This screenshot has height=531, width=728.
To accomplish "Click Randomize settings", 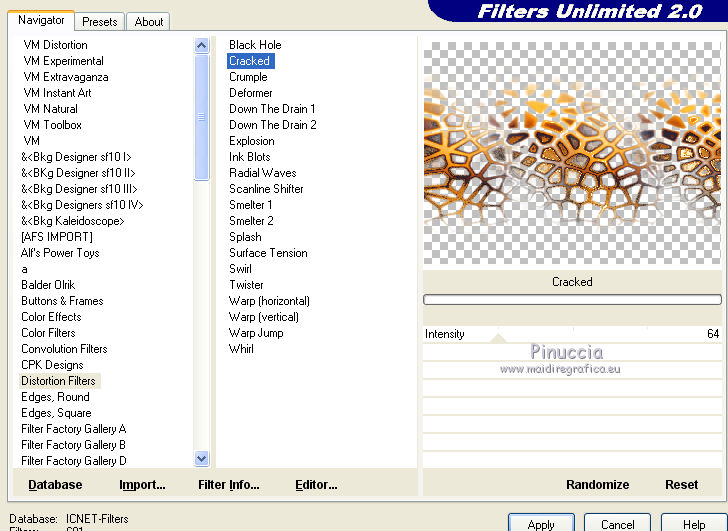I will (597, 485).
